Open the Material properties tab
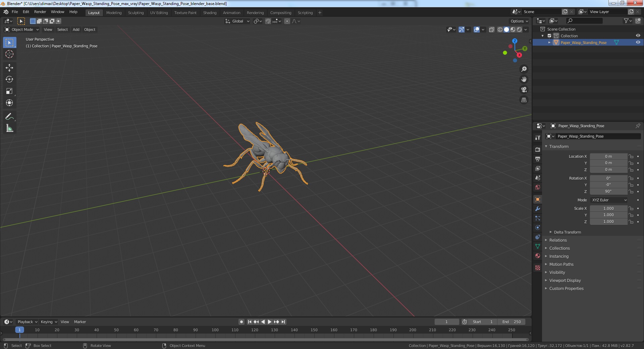644x349 pixels. 538,256
